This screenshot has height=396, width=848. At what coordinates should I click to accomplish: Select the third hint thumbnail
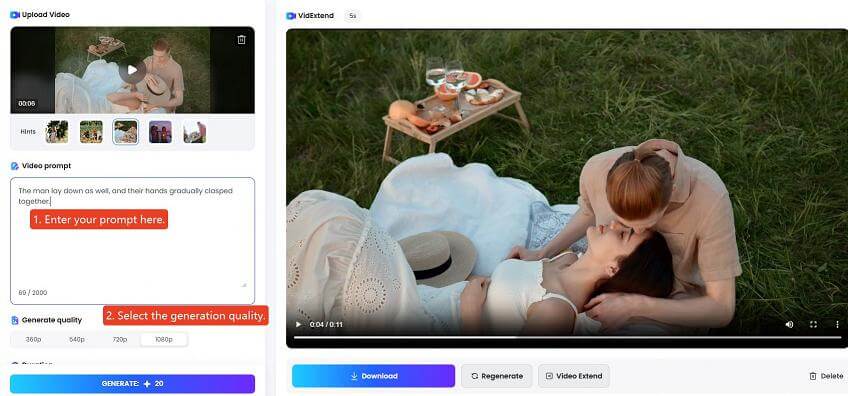pyautogui.click(x=125, y=131)
